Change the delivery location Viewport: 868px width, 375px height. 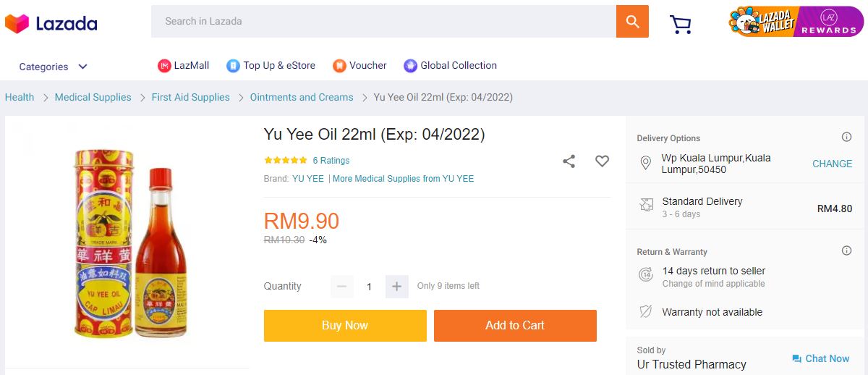[832, 164]
